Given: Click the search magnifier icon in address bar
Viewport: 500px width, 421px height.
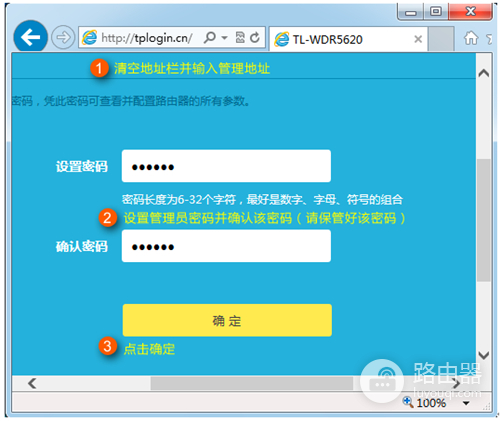Looking at the screenshot, I should pyautogui.click(x=210, y=37).
